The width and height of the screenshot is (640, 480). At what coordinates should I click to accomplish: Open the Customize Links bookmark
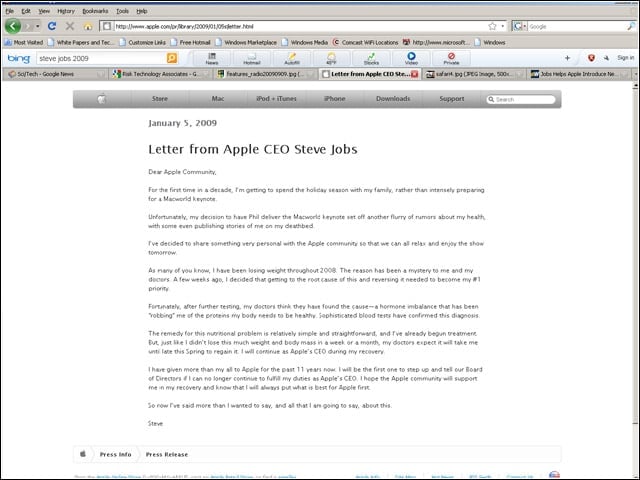click(142, 42)
